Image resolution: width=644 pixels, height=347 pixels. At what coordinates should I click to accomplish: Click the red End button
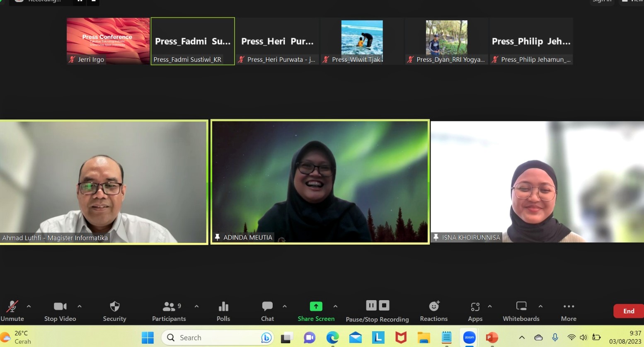629,311
